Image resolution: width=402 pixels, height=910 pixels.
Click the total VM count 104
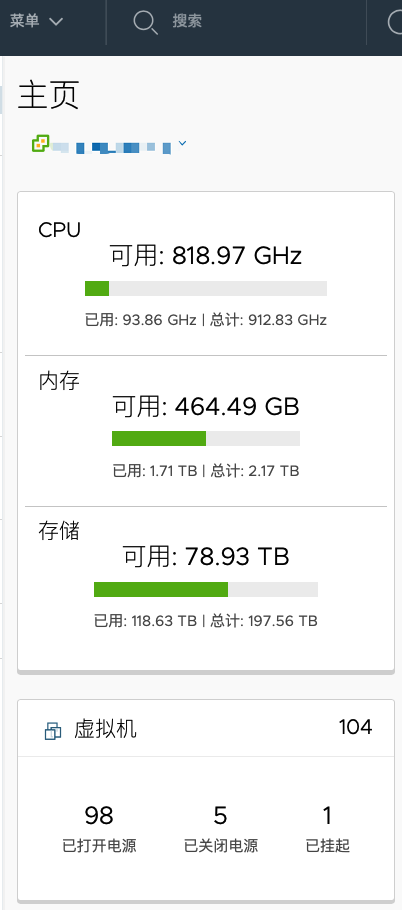355,727
